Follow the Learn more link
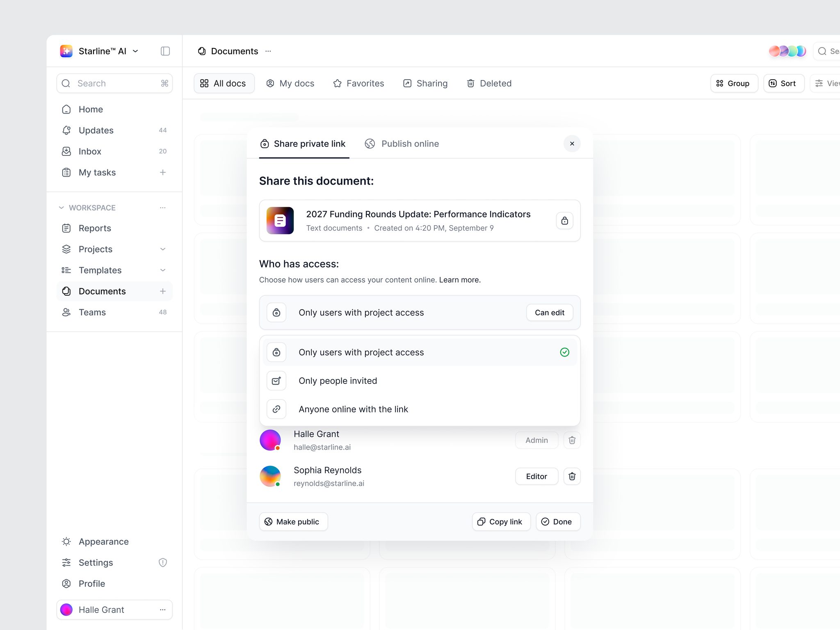 (459, 280)
